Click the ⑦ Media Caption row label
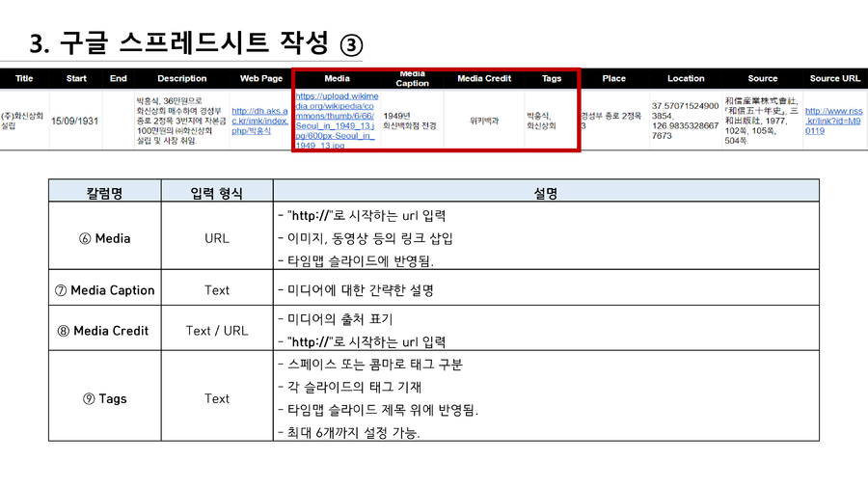The image size is (868, 488). tap(104, 290)
